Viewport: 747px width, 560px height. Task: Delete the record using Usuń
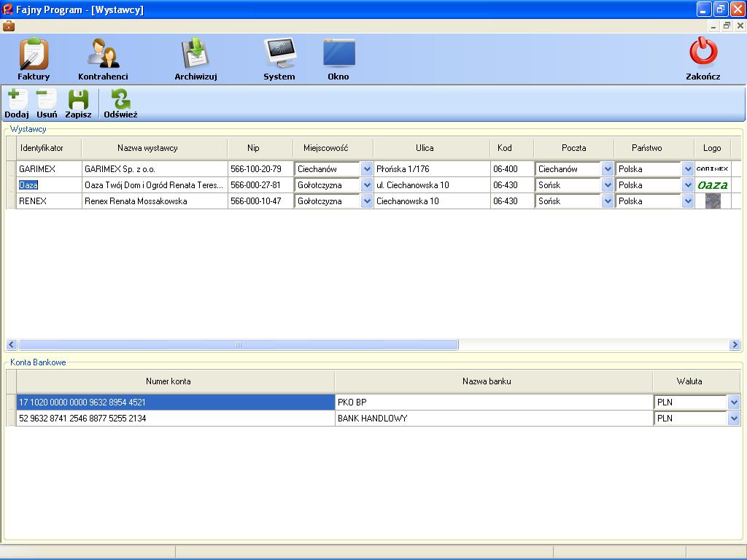coord(47,104)
